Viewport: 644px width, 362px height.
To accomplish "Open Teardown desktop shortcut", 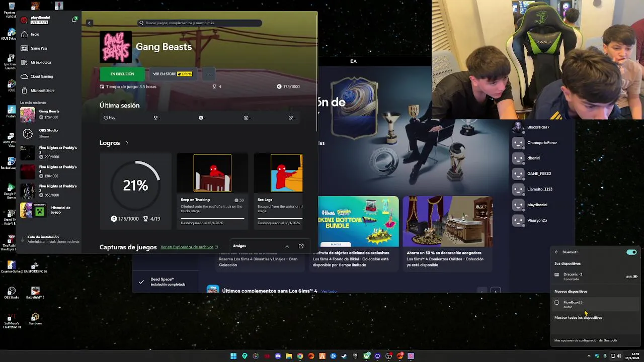I will 35,319.
